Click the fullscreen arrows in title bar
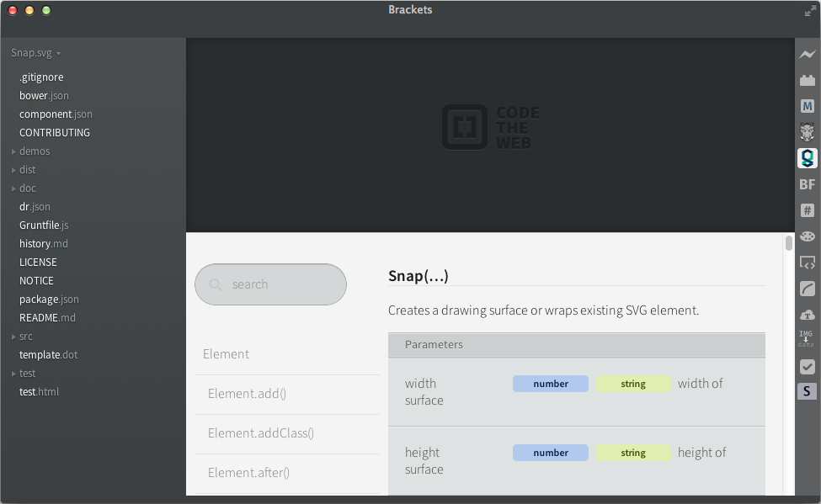821x504 pixels. click(x=810, y=11)
